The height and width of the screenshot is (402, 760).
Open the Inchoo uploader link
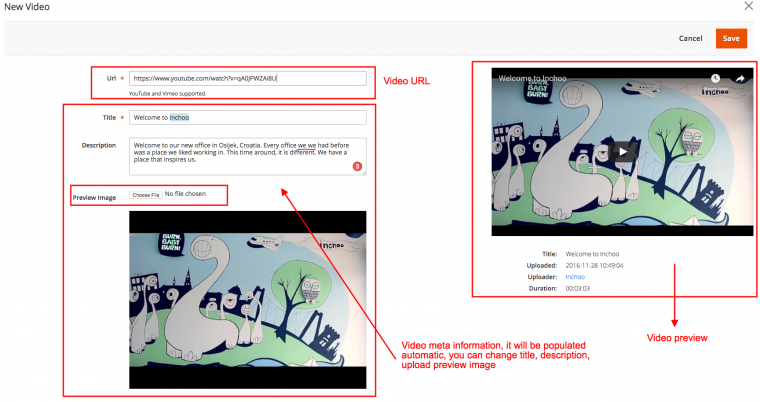(577, 276)
